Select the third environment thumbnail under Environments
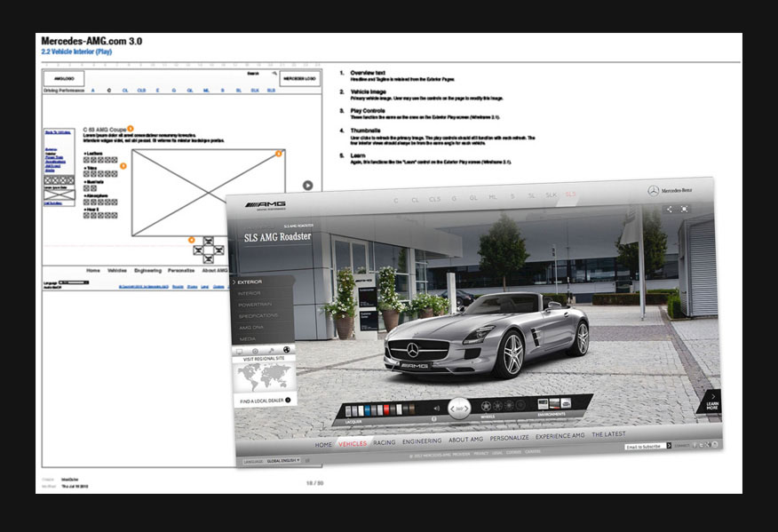Screen dimensions: 778x532 pos(566,402)
